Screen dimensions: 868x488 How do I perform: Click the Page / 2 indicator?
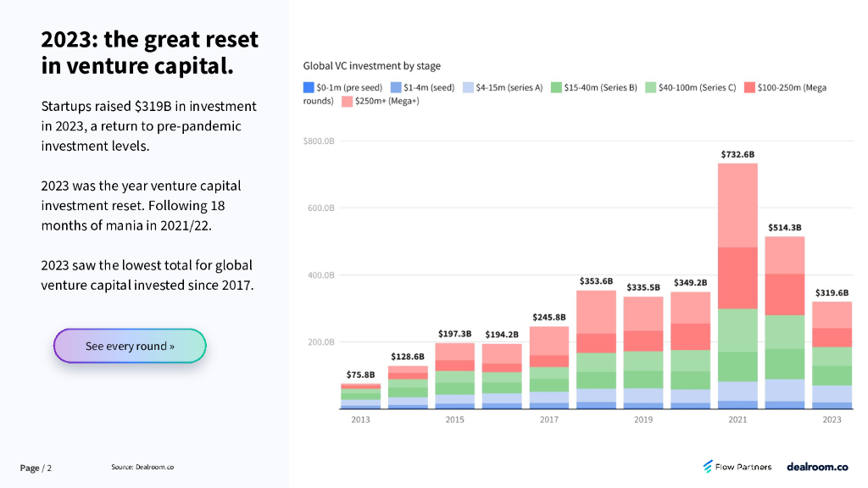coord(36,468)
